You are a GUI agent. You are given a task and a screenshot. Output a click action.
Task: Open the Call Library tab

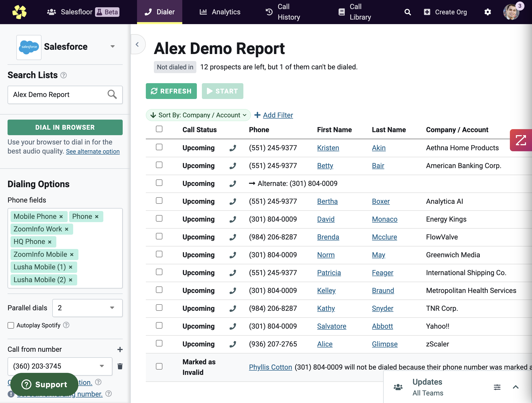355,12
